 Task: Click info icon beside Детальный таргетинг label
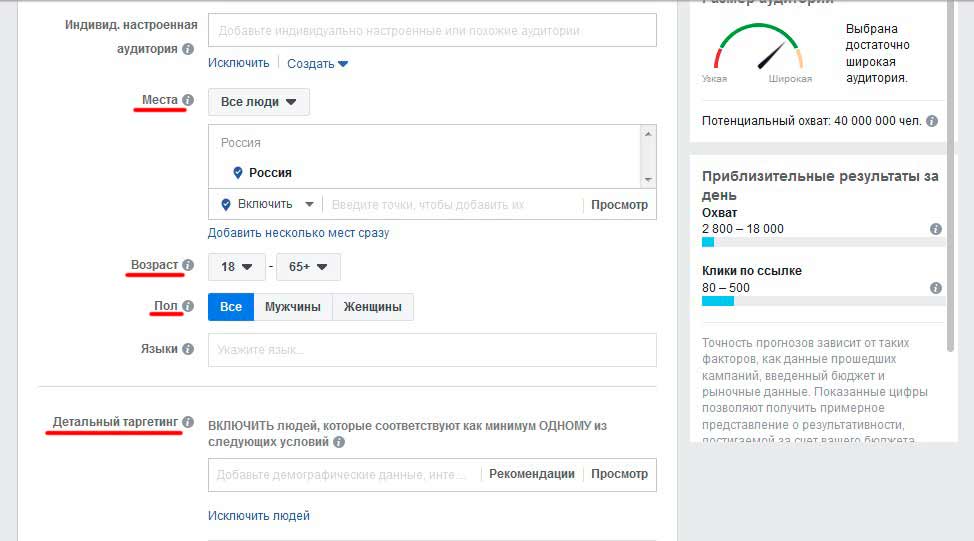click(x=188, y=422)
